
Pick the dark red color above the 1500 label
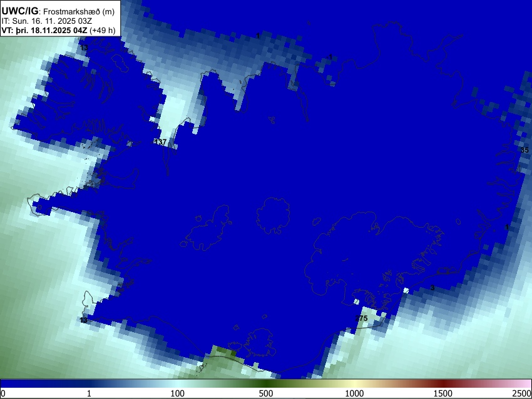pos(443,383)
